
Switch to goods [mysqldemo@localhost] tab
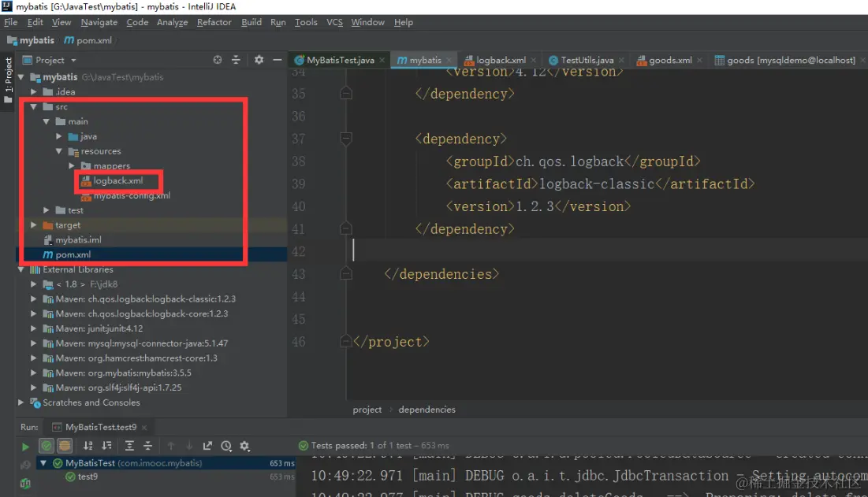[x=791, y=61]
